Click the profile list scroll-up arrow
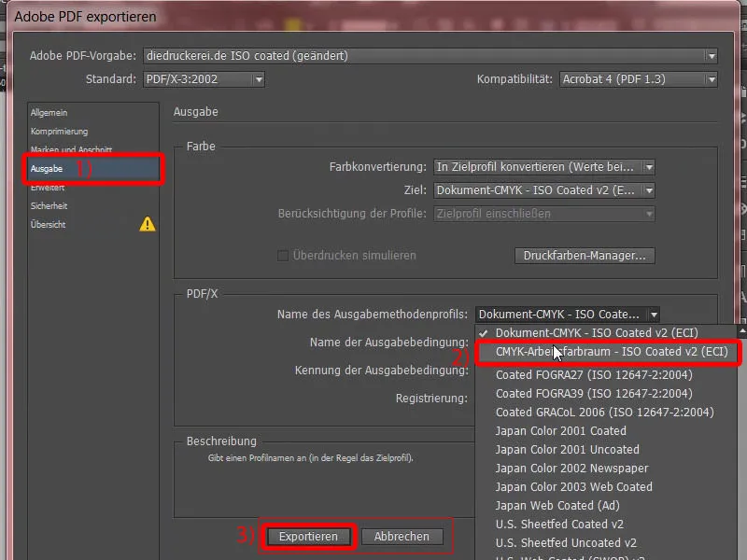The image size is (747, 560). [742, 330]
